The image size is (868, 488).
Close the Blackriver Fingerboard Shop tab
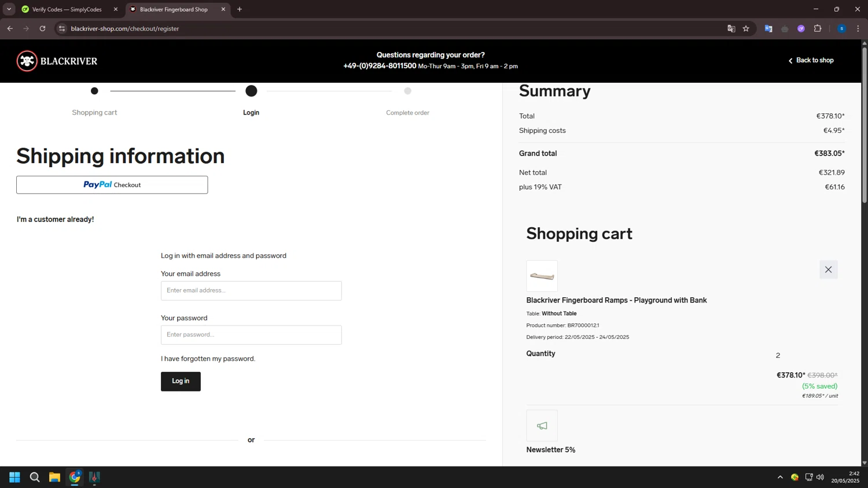[223, 9]
